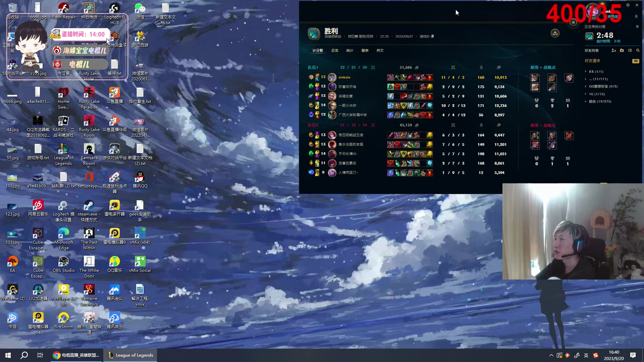Image resolution: width=644 pixels, height=362 pixels.
Task: Select the Microsoft Edge desktop icon
Action: pos(63,239)
